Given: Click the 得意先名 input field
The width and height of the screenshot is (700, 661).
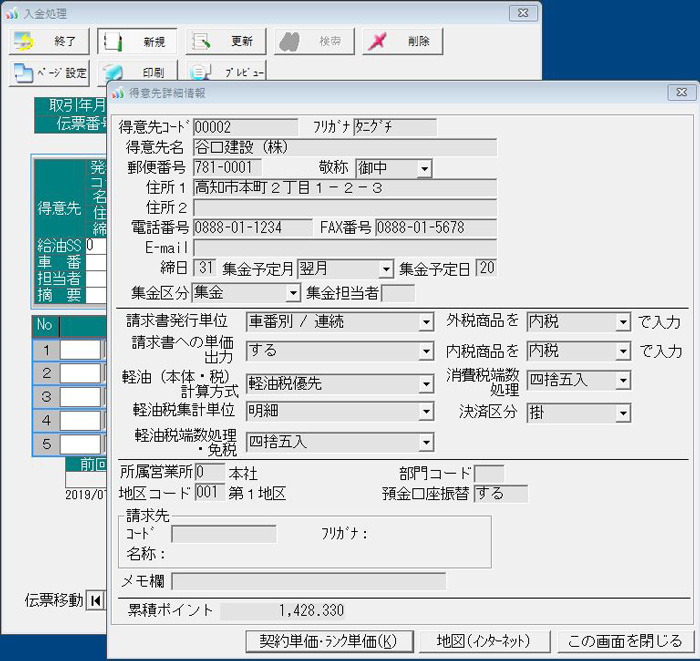Looking at the screenshot, I should [x=344, y=148].
